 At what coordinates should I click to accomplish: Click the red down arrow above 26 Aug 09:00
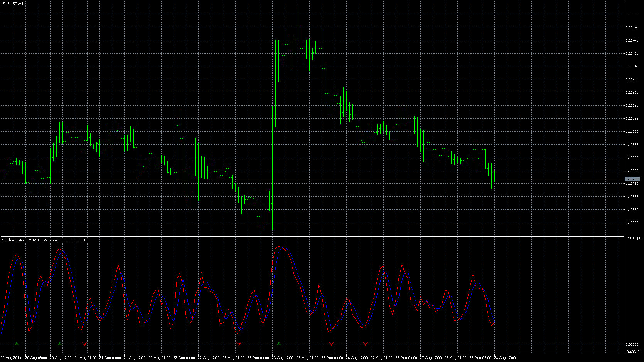[331, 344]
